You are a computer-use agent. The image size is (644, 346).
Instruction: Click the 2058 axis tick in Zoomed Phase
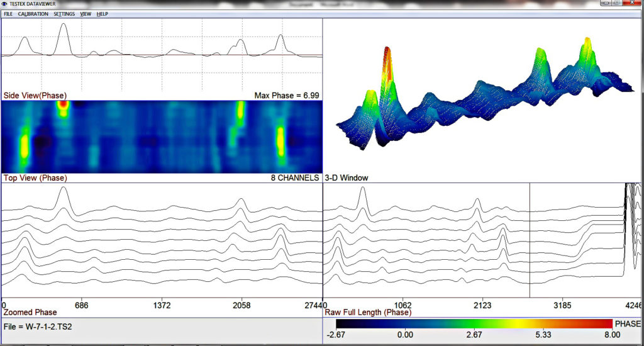tap(241, 305)
